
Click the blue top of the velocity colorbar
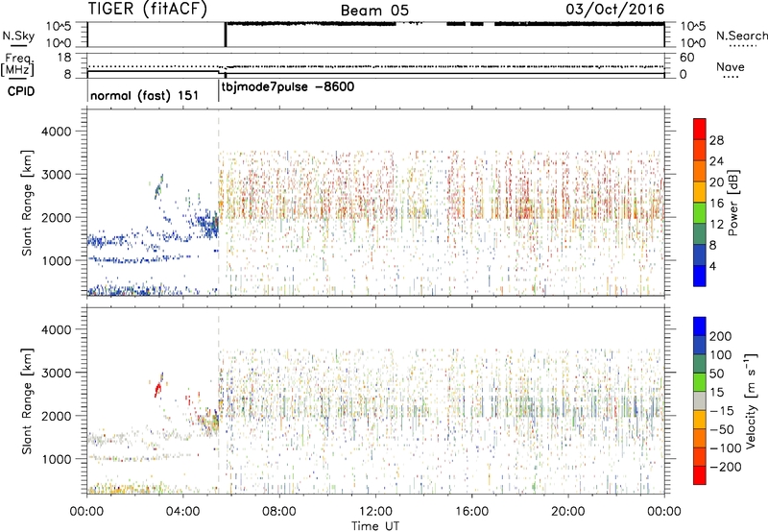tap(700, 326)
